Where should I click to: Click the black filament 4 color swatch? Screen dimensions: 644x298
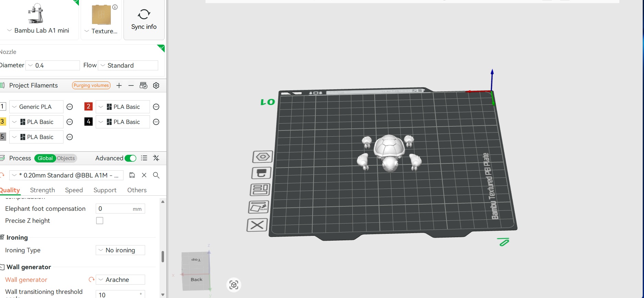pos(89,122)
